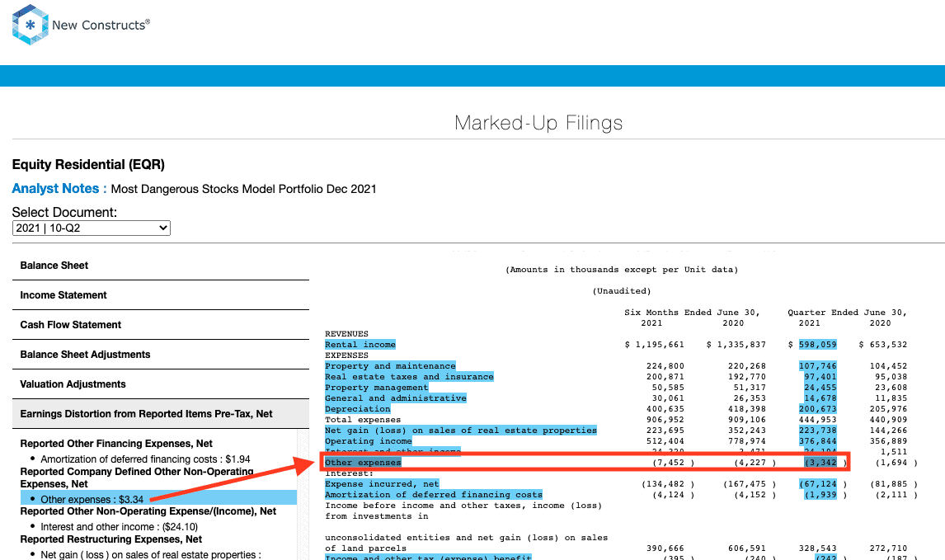
Task: Click highlighted 'Expense incurred, net' label
Action: (x=382, y=484)
